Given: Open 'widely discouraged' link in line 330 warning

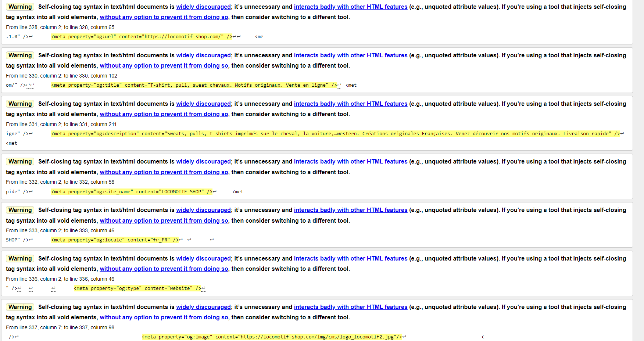Looking at the screenshot, I should coord(204,55).
